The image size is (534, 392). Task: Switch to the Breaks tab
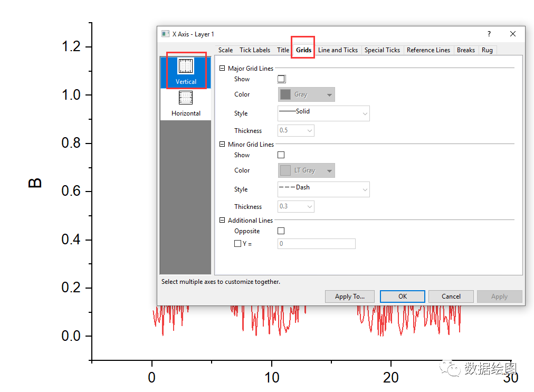[x=466, y=50]
